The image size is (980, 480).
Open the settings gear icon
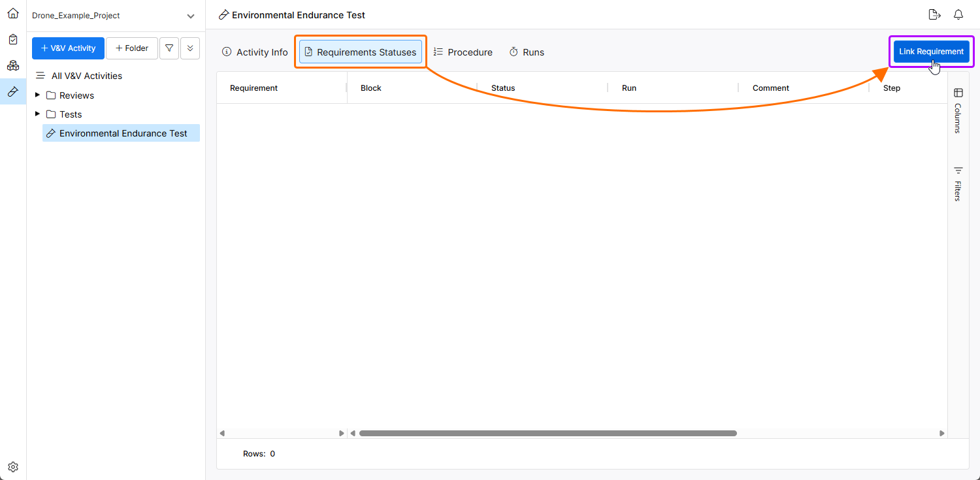coord(13,467)
